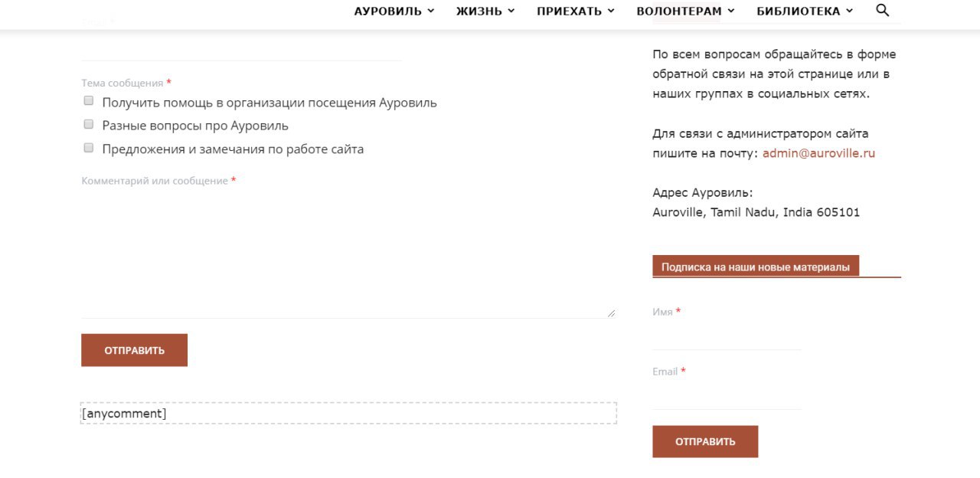Viewport: 980px width, 478px height.
Task: Check 'Получить помощь в организации посещения Ауровиль'
Action: point(89,101)
